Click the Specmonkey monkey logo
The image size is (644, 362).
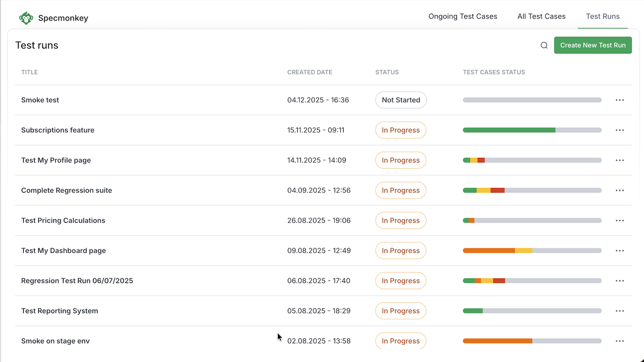pos(26,18)
